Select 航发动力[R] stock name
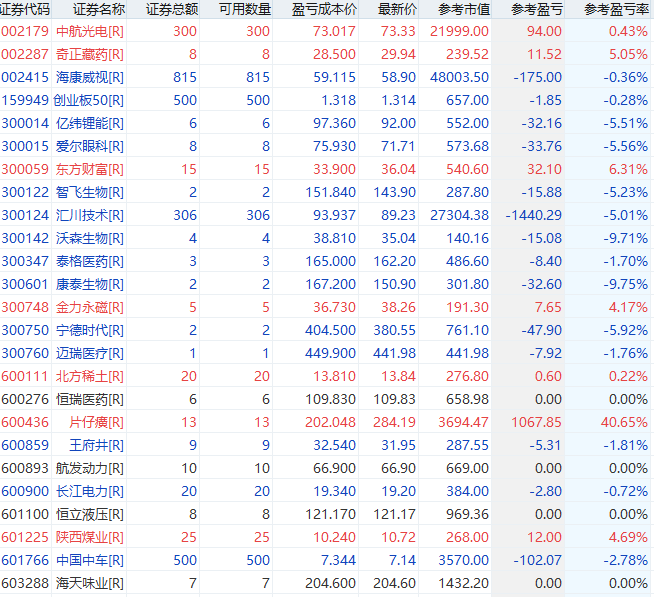Viewport: 654px width, 597px height. click(x=90, y=468)
